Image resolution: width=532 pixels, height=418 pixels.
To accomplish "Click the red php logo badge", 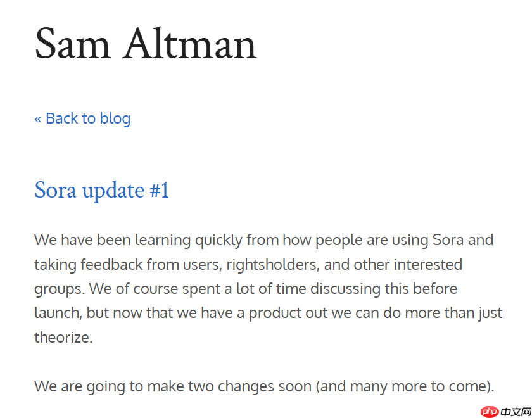I will click(490, 412).
